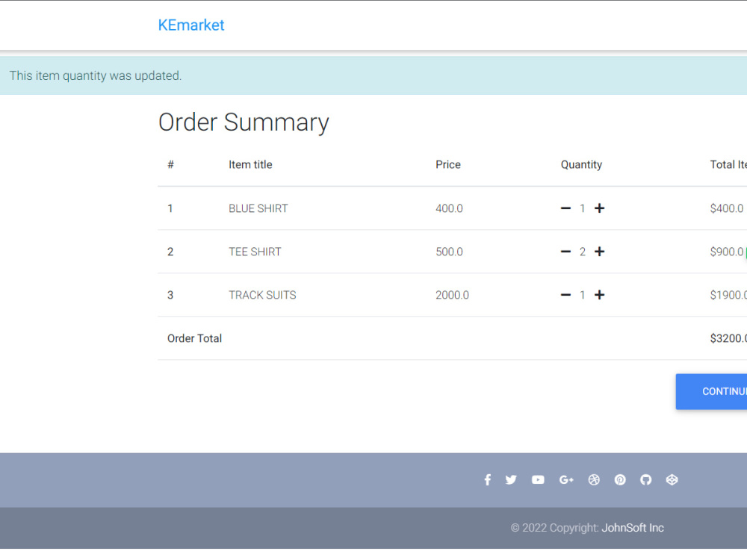Open the Twitter icon in footer
747x560 pixels.
tap(511, 479)
